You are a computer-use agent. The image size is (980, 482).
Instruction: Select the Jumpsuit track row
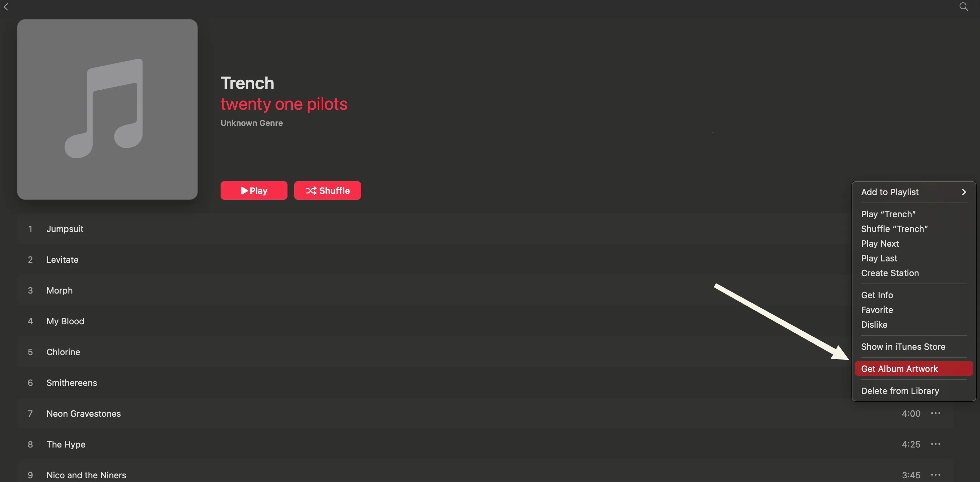[x=65, y=229]
